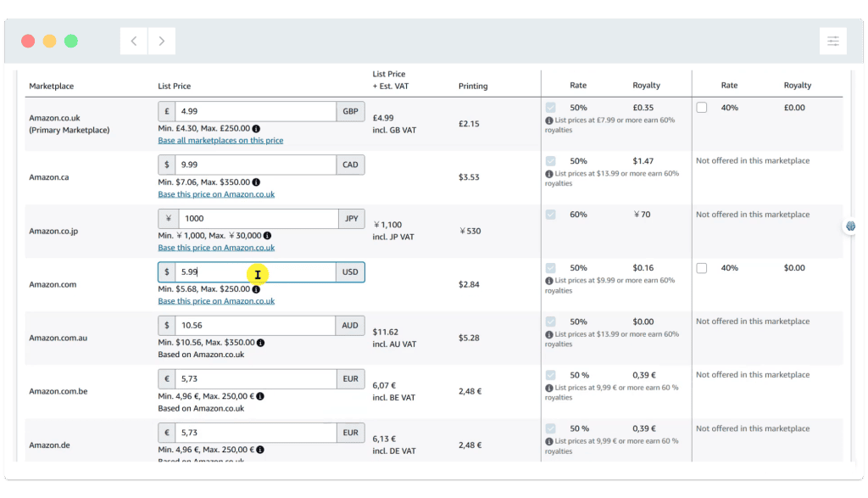The image size is (868, 498).
Task: Go back with the left arrow button
Action: point(134,41)
